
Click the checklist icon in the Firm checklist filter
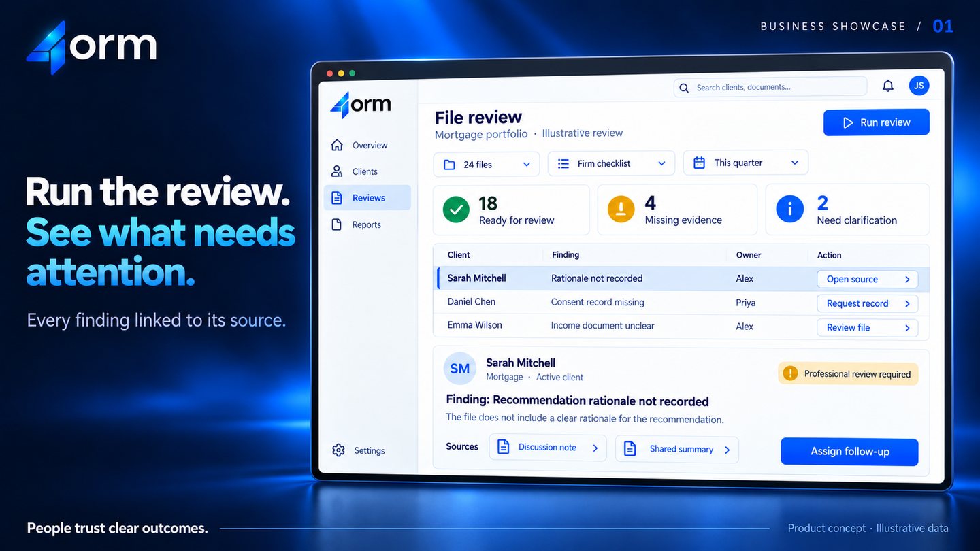coord(563,163)
